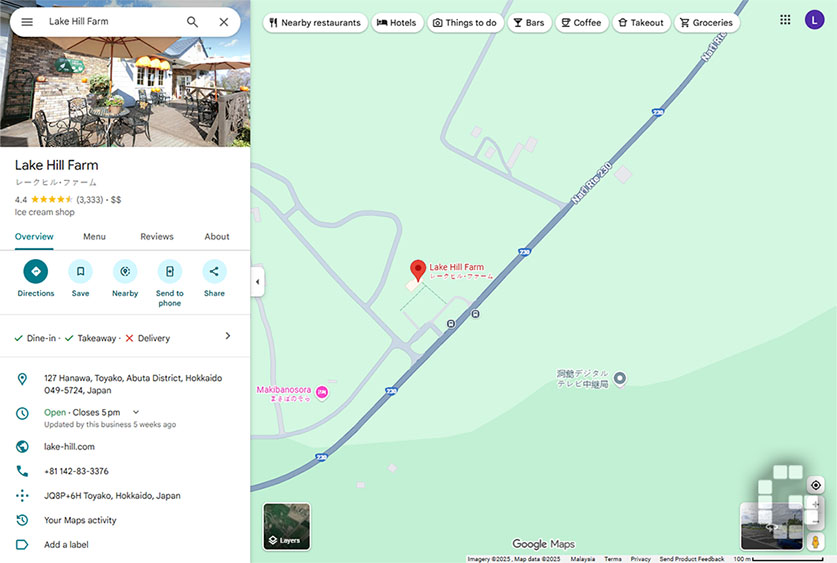Toggle map Layers view

tap(286, 527)
